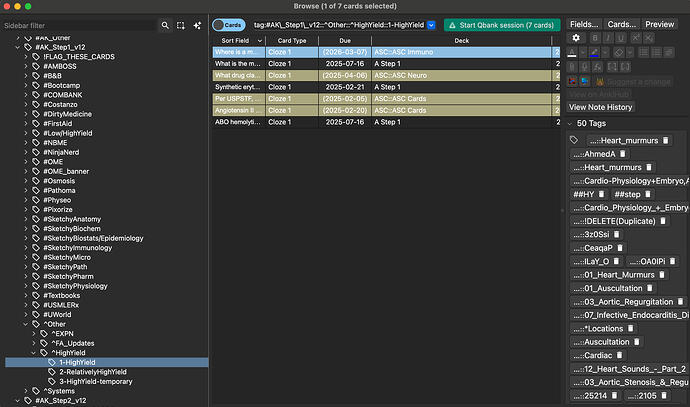The image size is (690, 407).
Task: Expand the ^Systems tag tree node
Action: (x=26, y=391)
